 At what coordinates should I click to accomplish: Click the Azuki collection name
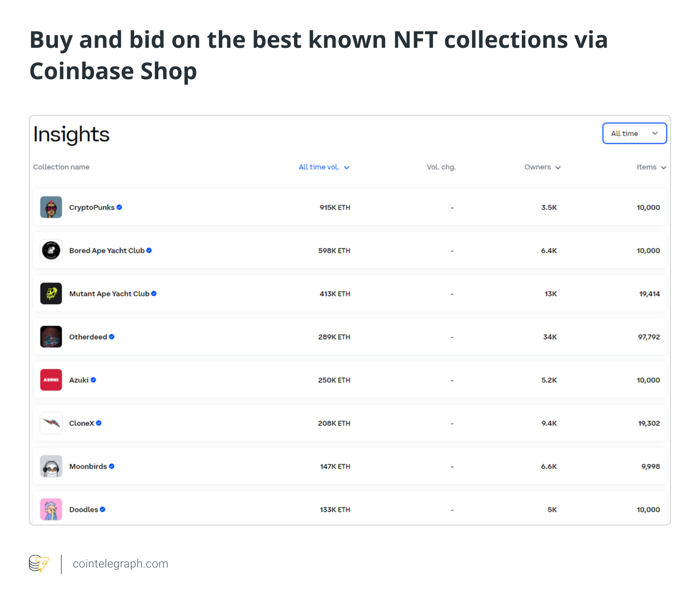[79, 380]
